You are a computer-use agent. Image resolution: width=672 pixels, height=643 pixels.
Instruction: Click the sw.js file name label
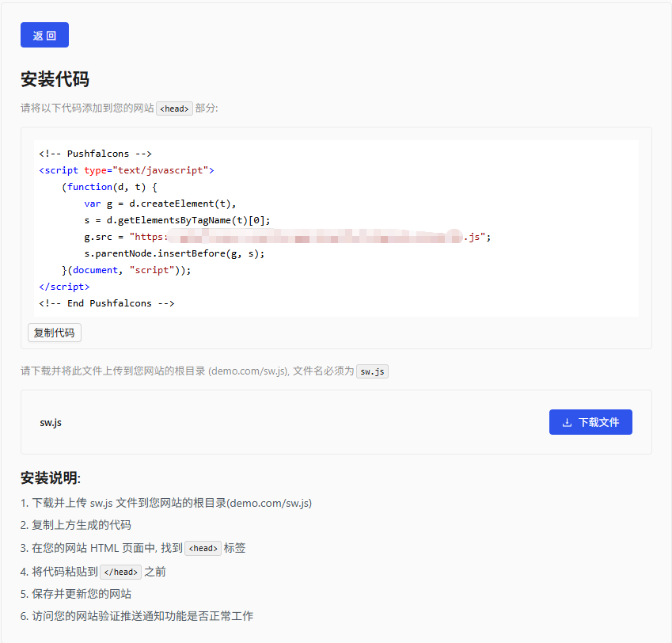pyautogui.click(x=51, y=422)
